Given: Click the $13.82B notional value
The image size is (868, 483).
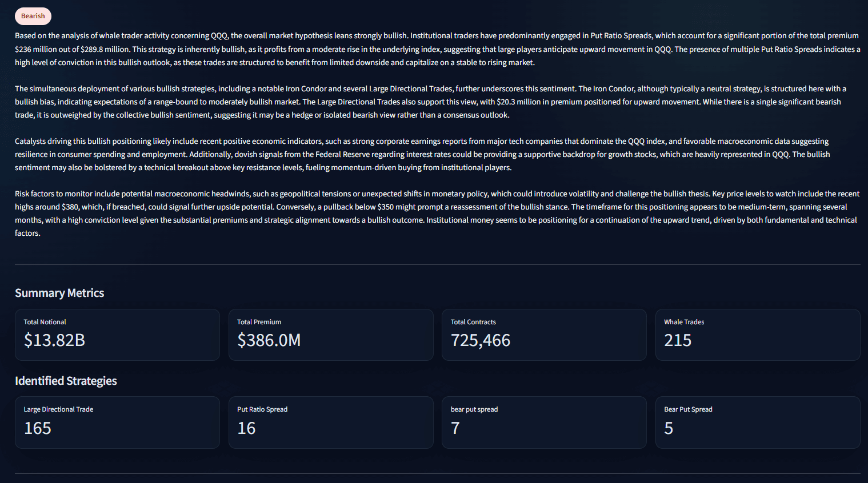Looking at the screenshot, I should point(54,340).
